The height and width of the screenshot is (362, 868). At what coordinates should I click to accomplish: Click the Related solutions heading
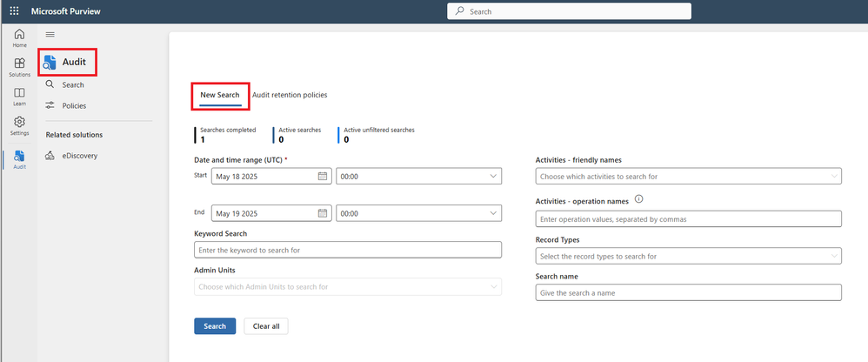(x=74, y=135)
